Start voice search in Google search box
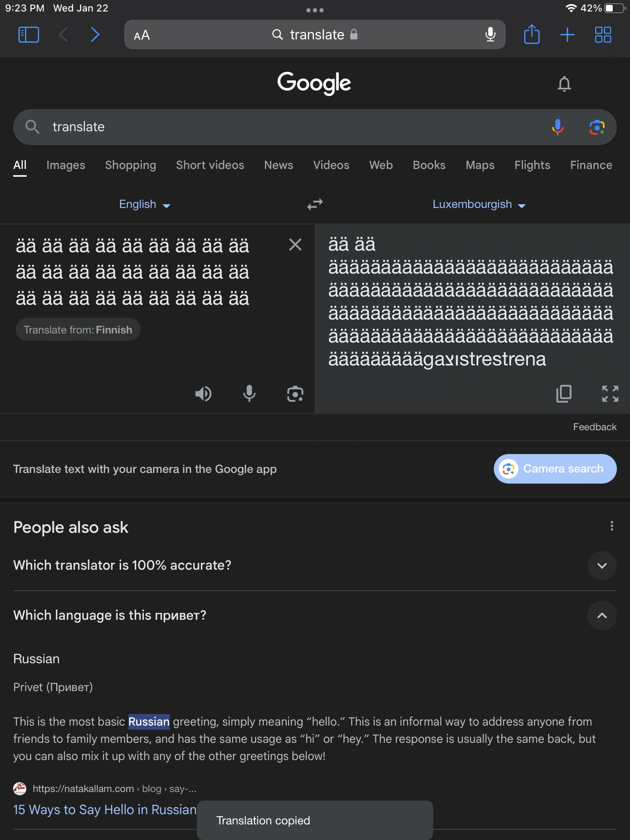The image size is (630, 840). (x=557, y=127)
